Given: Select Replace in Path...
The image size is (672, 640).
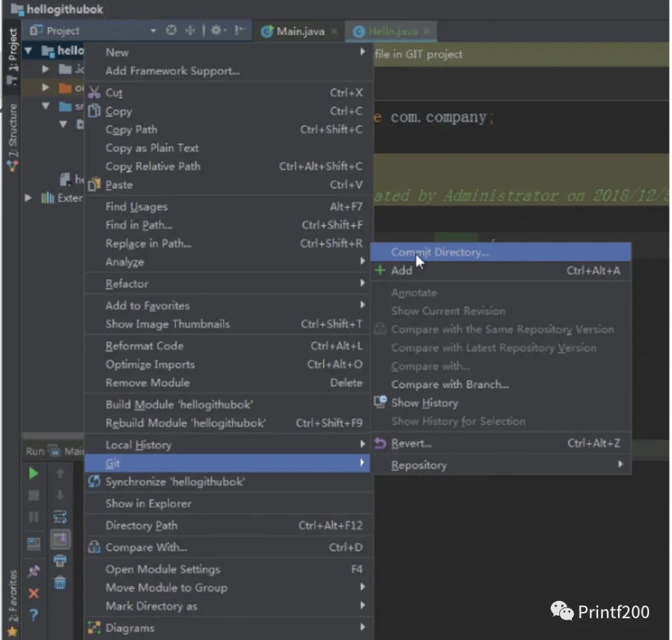Looking at the screenshot, I should (227, 243).
